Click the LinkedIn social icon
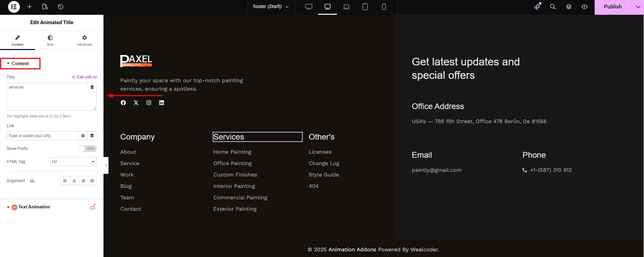The image size is (644, 257). 162,103
